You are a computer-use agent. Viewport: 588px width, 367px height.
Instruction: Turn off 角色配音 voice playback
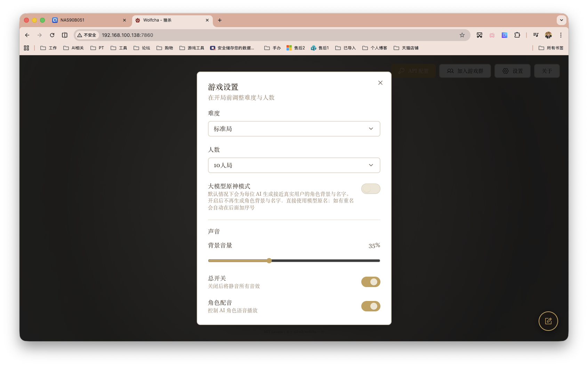point(370,306)
